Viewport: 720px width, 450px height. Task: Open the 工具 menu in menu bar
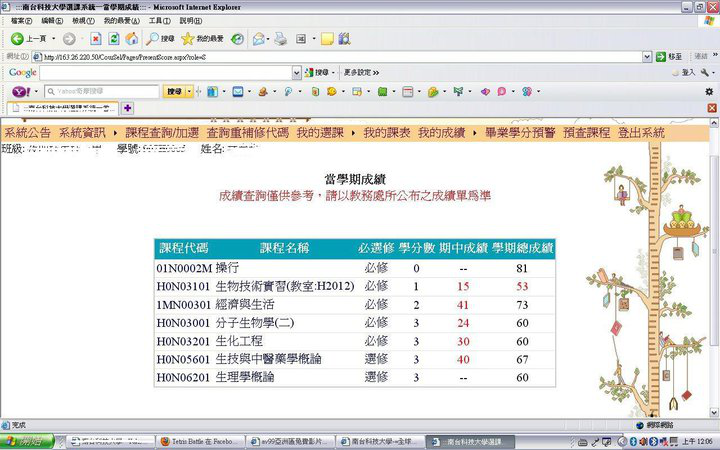click(x=158, y=20)
